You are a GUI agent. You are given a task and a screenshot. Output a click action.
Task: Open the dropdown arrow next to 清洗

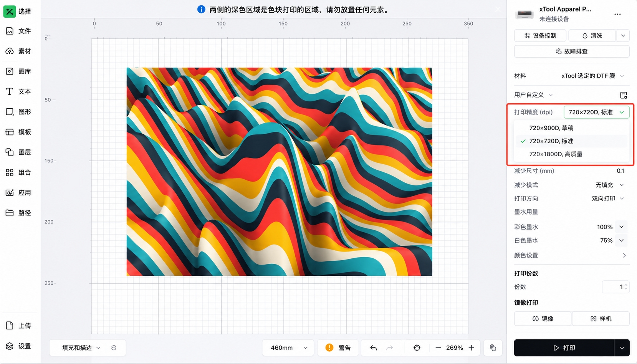pyautogui.click(x=623, y=35)
